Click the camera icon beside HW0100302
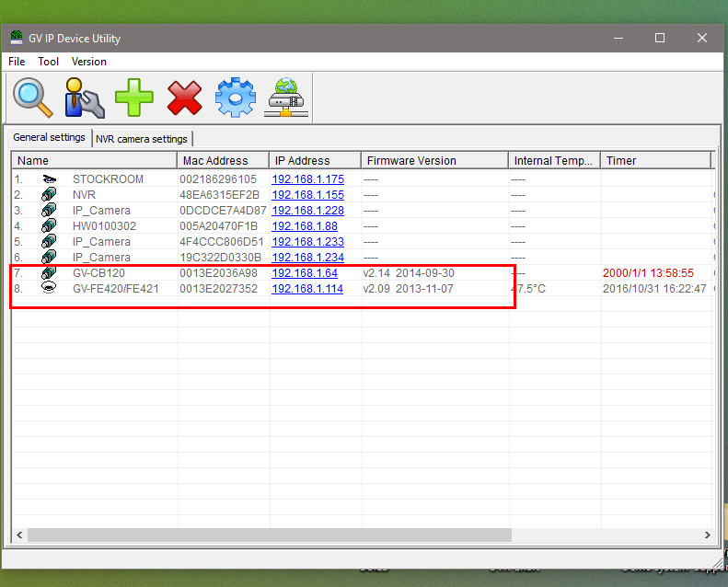The height and width of the screenshot is (587, 728). [x=49, y=226]
